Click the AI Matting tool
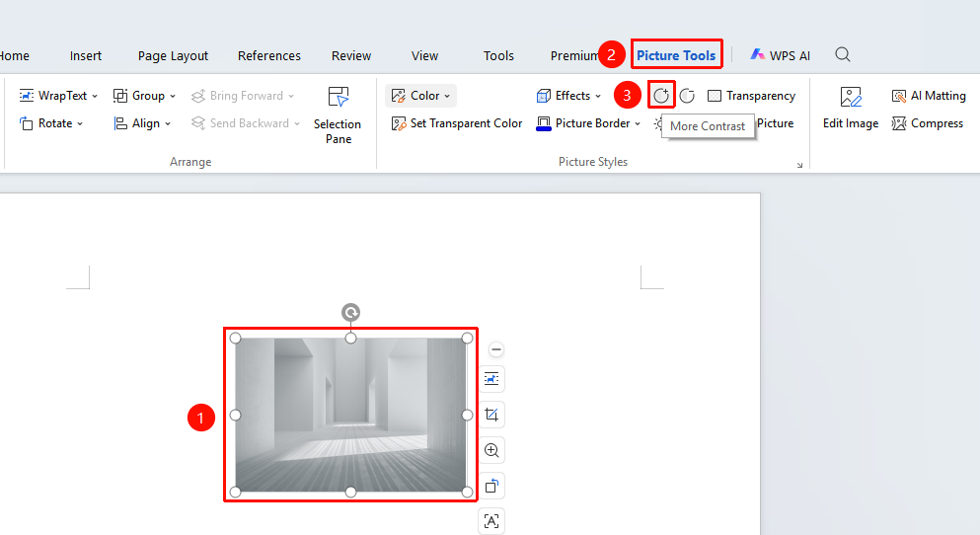The image size is (980, 535). click(929, 96)
